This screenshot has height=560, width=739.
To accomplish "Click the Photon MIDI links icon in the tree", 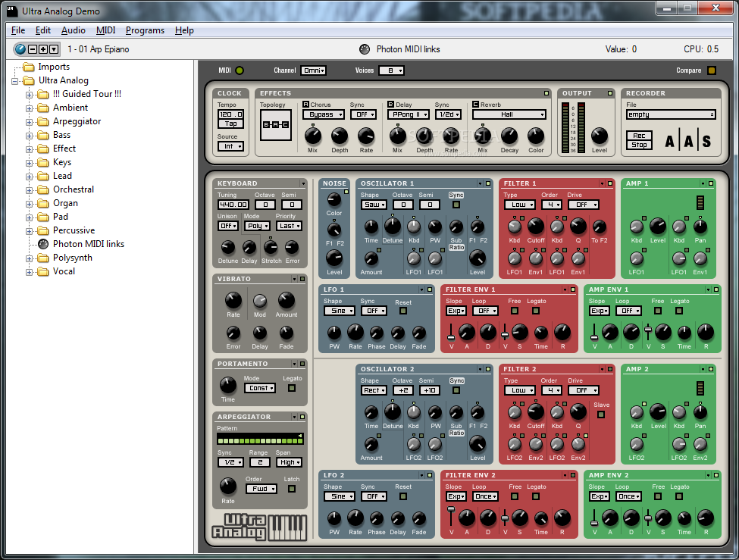I will tap(43, 244).
